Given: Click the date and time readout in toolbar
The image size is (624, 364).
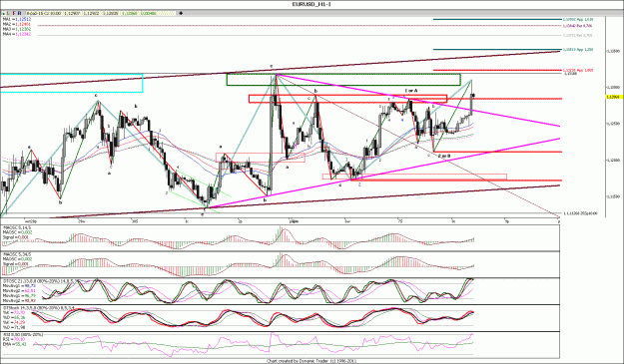Looking at the screenshot, I should coord(44,13).
